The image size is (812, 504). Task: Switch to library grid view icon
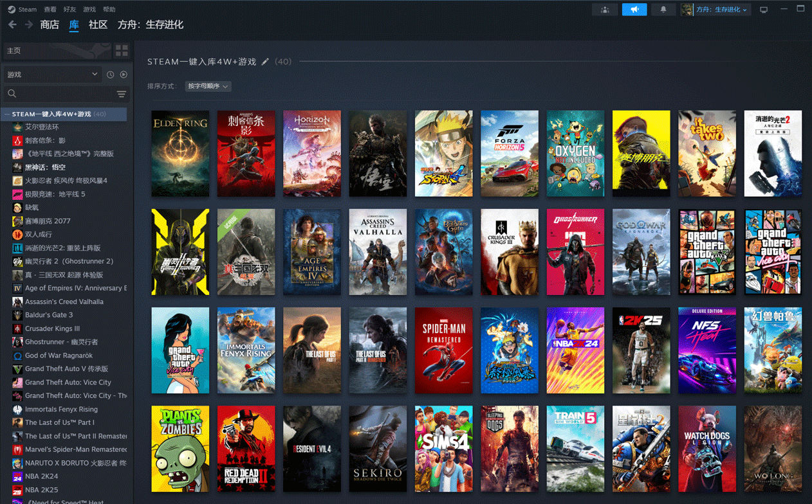pos(122,51)
